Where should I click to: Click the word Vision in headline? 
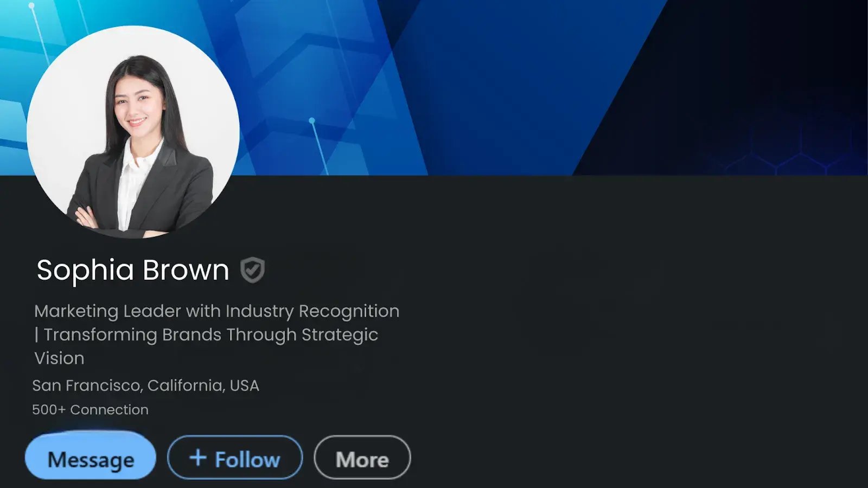point(59,358)
